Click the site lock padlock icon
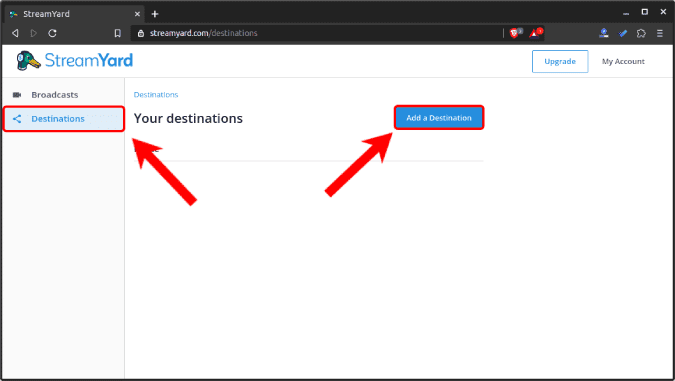Screen dimensions: 675x381 141,33
